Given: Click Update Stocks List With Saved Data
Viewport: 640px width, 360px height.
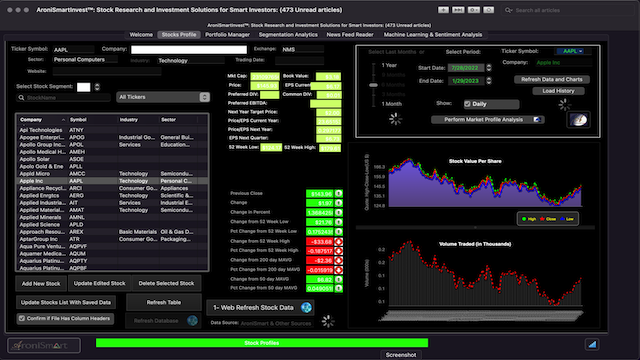Looking at the screenshot, I should coord(66,302).
